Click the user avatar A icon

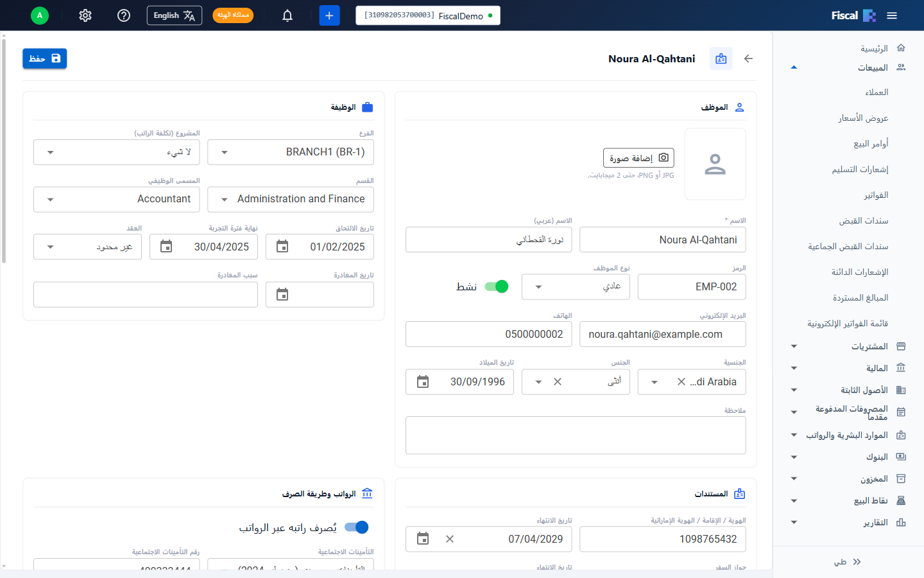(x=40, y=15)
